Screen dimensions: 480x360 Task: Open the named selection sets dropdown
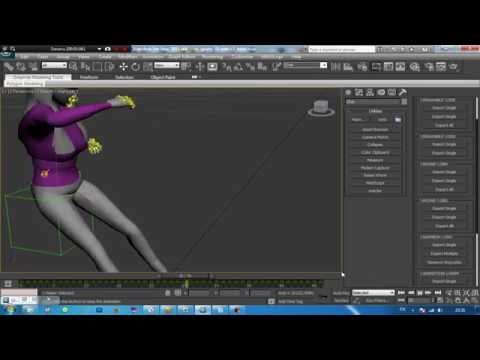coord(305,65)
